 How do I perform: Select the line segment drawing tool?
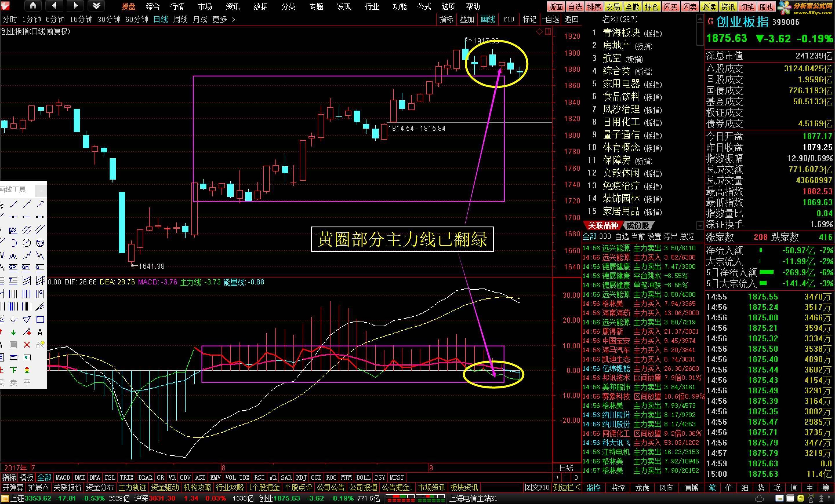click(13, 204)
